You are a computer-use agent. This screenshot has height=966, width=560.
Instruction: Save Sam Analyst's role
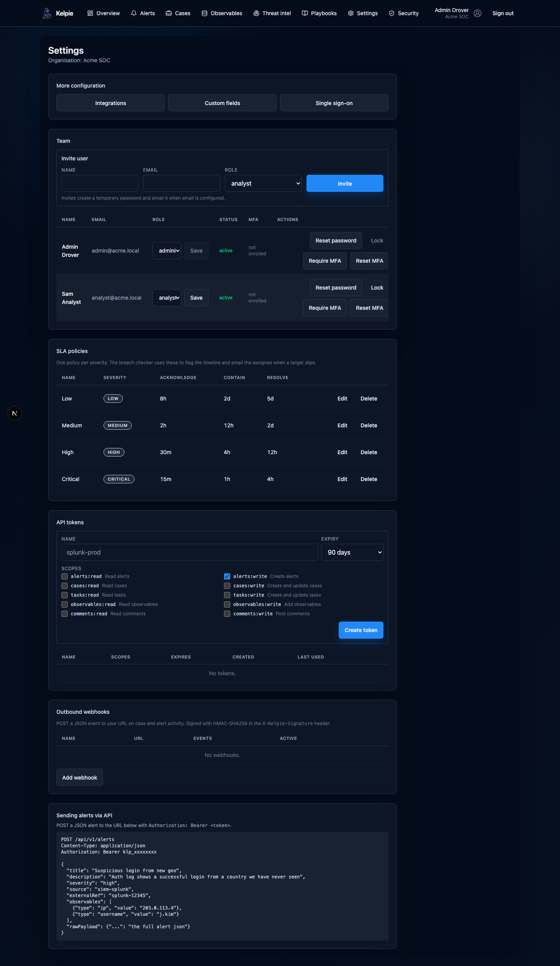196,298
